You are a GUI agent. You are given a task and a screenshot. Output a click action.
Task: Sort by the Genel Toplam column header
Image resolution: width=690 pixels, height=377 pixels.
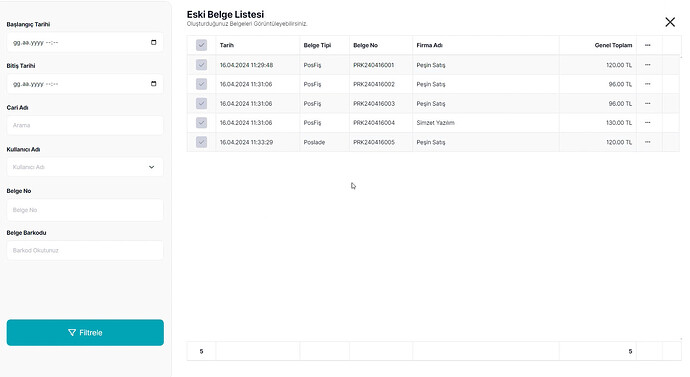click(613, 45)
